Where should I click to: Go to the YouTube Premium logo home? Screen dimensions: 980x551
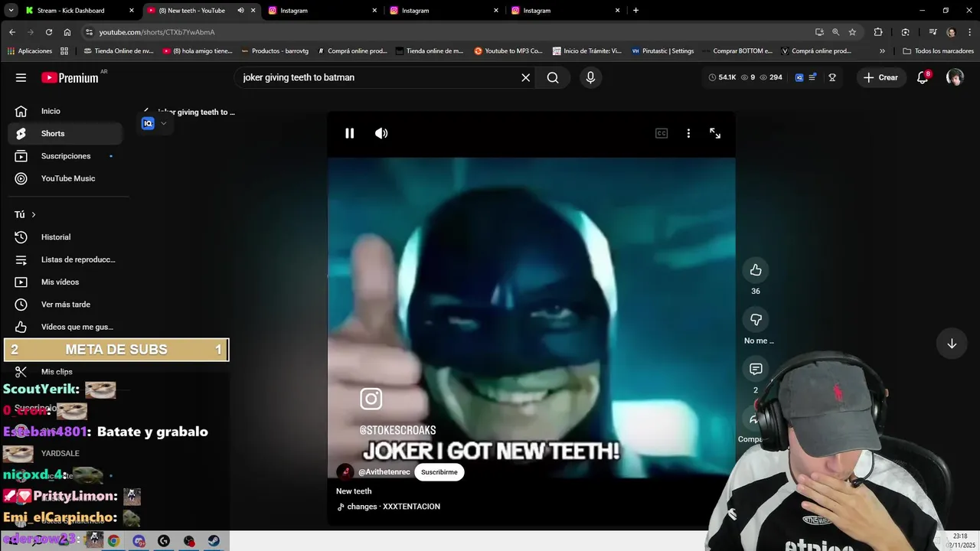click(70, 77)
